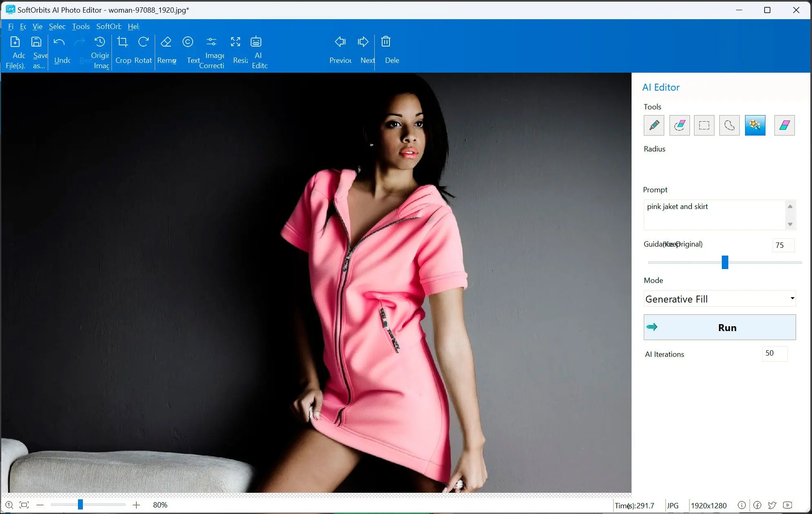The image size is (812, 514).
Task: Expand the File menu
Action: tap(11, 26)
